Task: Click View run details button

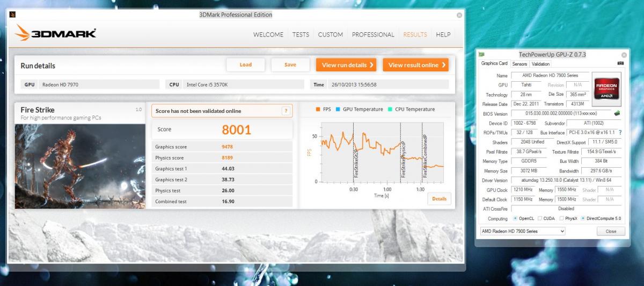Action: click(x=346, y=65)
